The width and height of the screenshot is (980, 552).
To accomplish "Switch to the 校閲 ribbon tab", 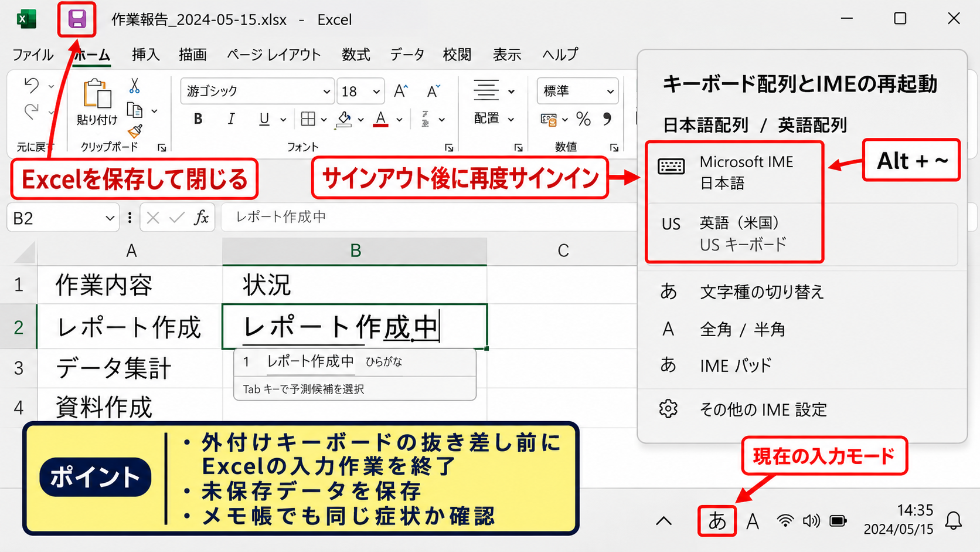I will (x=457, y=55).
